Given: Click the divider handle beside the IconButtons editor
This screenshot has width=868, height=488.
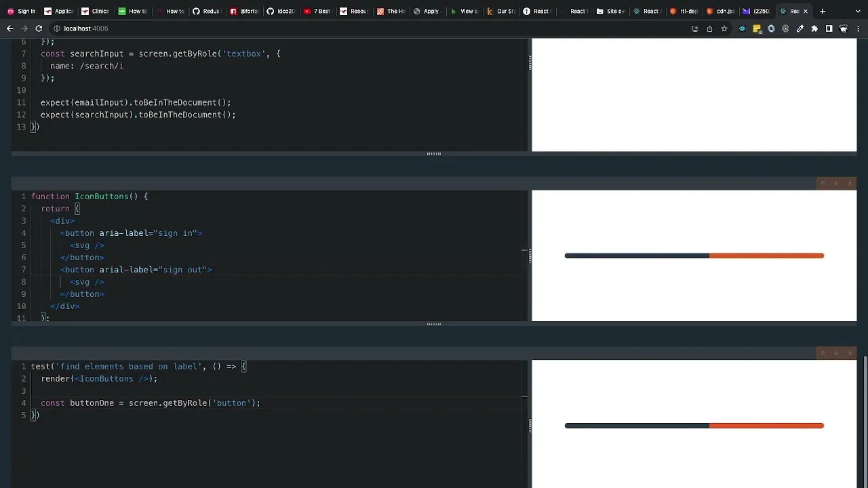Looking at the screenshot, I should (530, 256).
